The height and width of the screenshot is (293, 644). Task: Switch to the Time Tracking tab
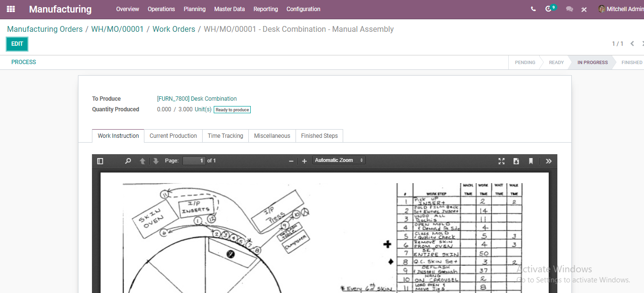(x=225, y=136)
